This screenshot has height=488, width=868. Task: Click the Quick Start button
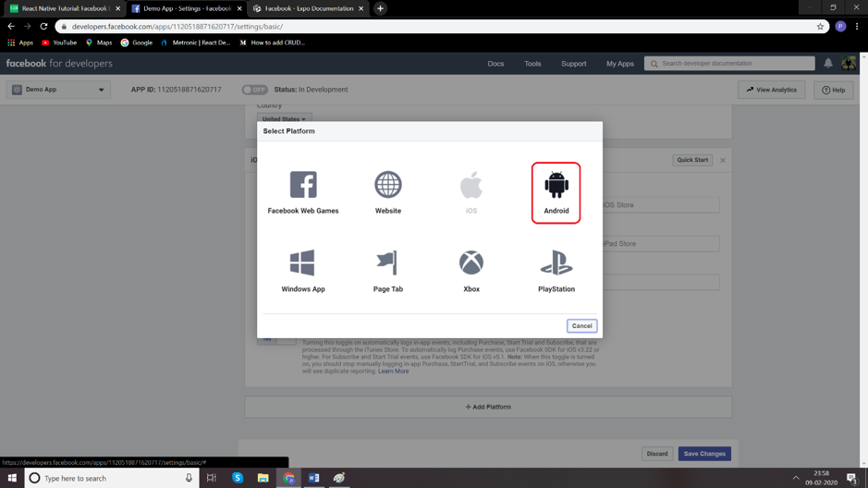click(x=692, y=160)
